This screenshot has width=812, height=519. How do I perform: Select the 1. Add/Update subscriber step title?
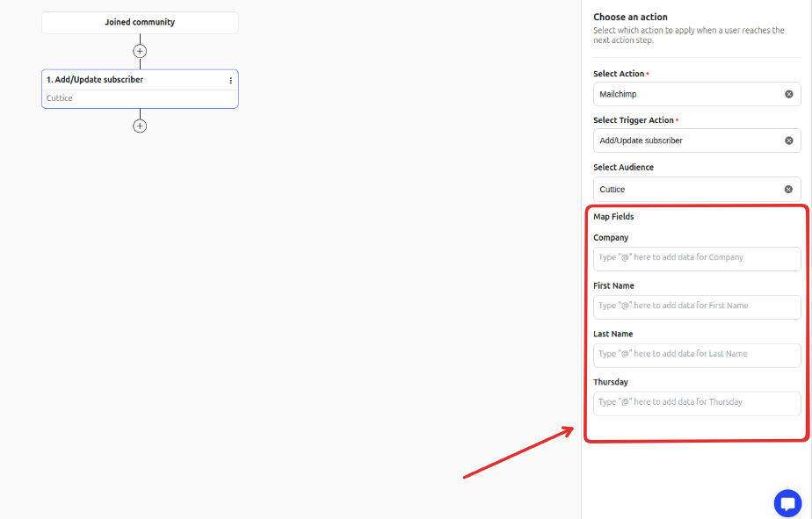95,80
